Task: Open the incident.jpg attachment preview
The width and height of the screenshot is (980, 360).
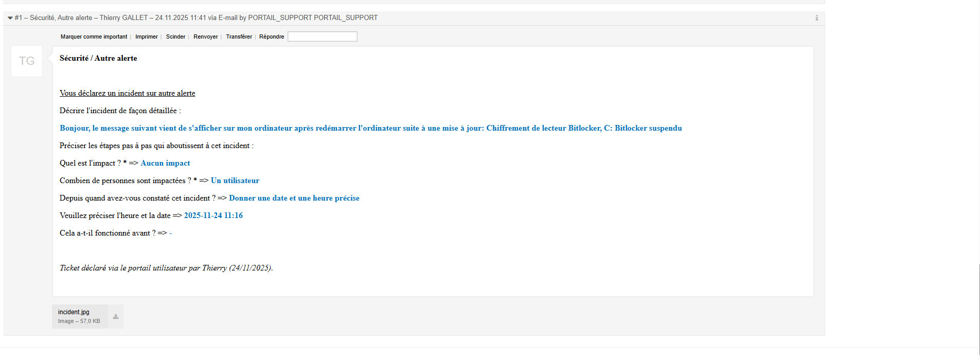Action: click(74, 312)
